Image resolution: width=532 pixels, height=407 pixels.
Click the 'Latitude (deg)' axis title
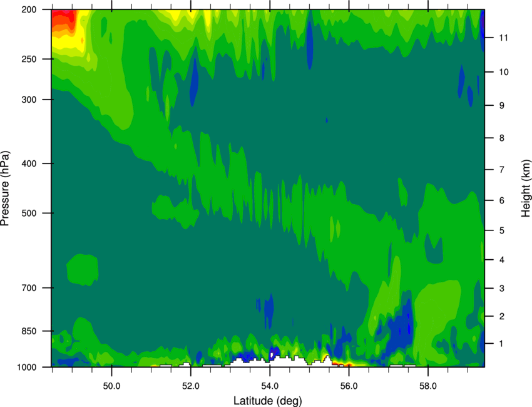click(x=268, y=401)
